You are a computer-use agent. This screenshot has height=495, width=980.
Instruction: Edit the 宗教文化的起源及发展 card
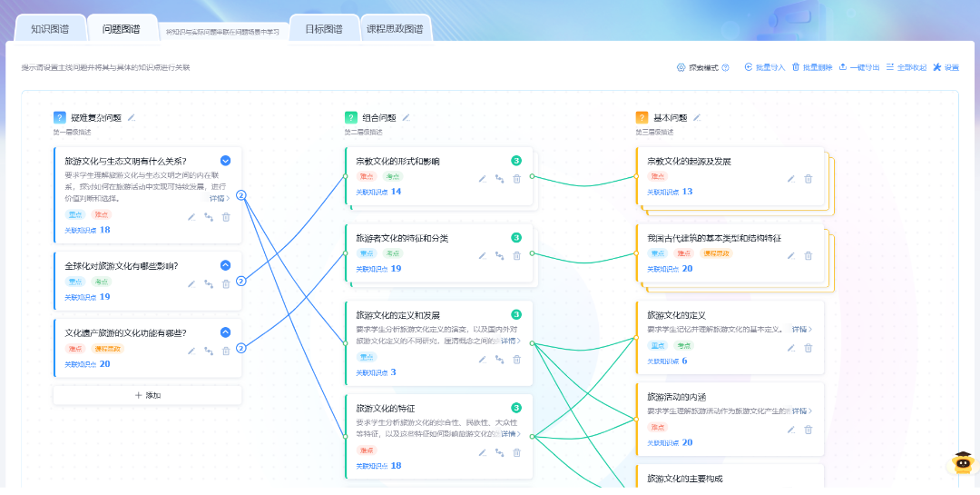(x=791, y=179)
